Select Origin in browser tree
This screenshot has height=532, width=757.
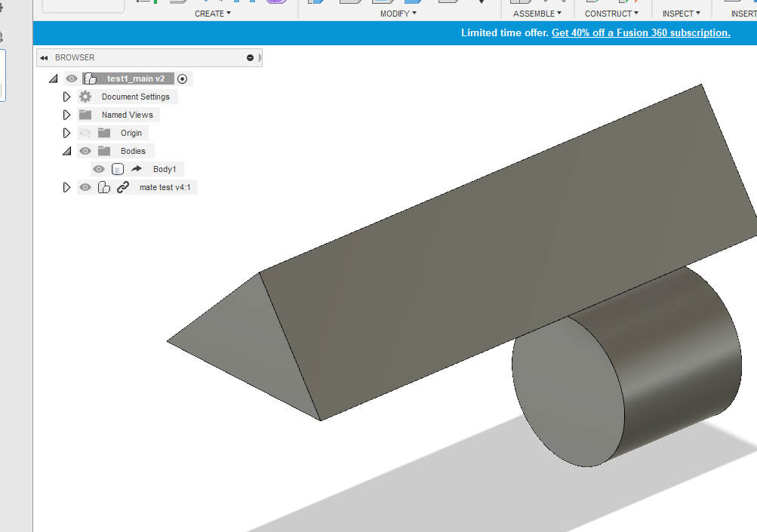tap(131, 133)
